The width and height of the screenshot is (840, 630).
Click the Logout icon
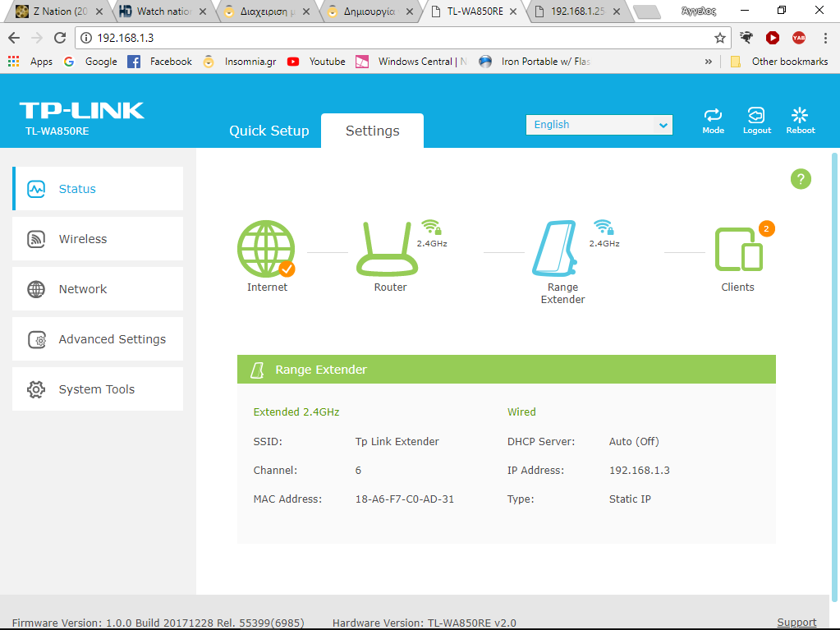(x=756, y=115)
